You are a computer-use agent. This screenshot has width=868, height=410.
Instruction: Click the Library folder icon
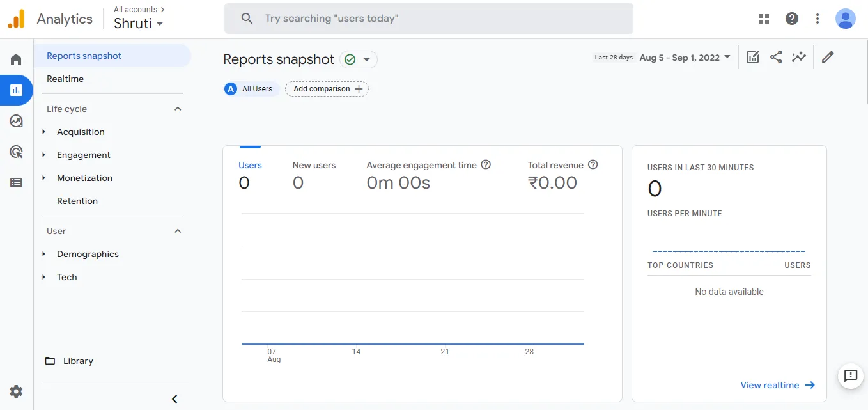tap(50, 361)
